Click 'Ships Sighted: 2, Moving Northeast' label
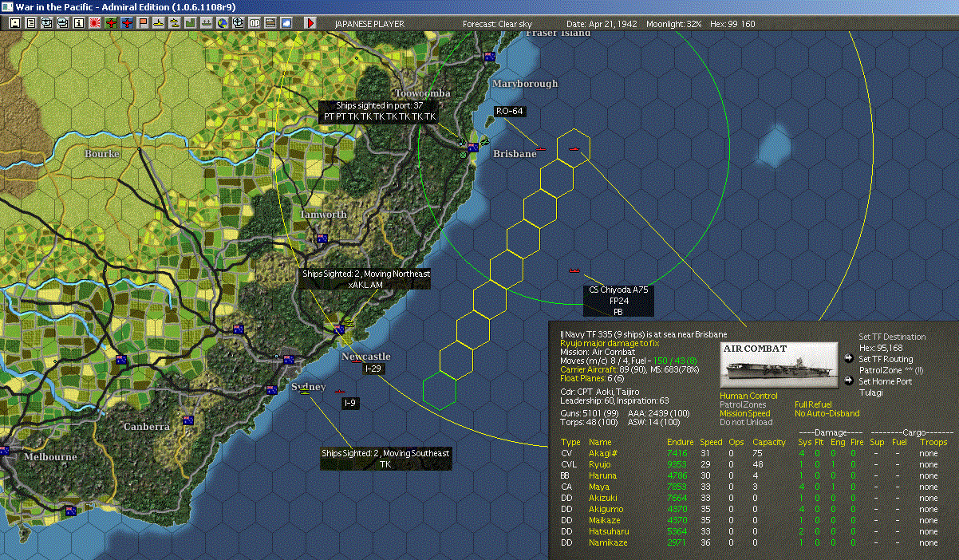Image resolution: width=959 pixels, height=560 pixels. (366, 274)
